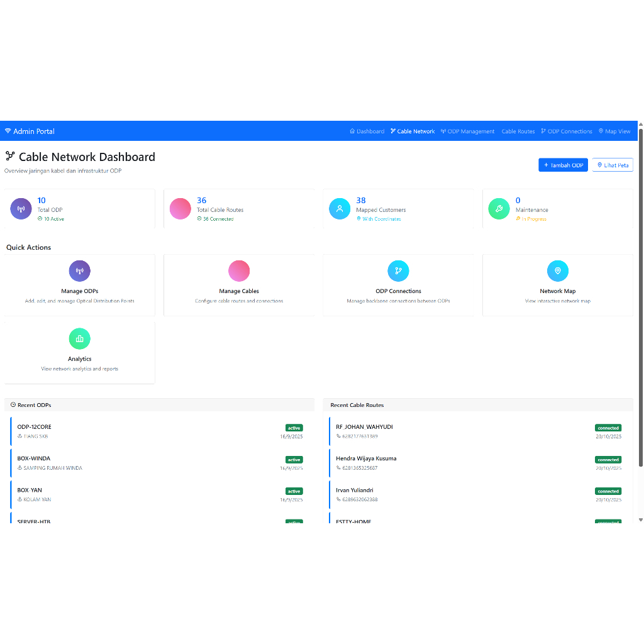Click the Maintenance wrench icon
The height and width of the screenshot is (644, 644).
(x=499, y=209)
